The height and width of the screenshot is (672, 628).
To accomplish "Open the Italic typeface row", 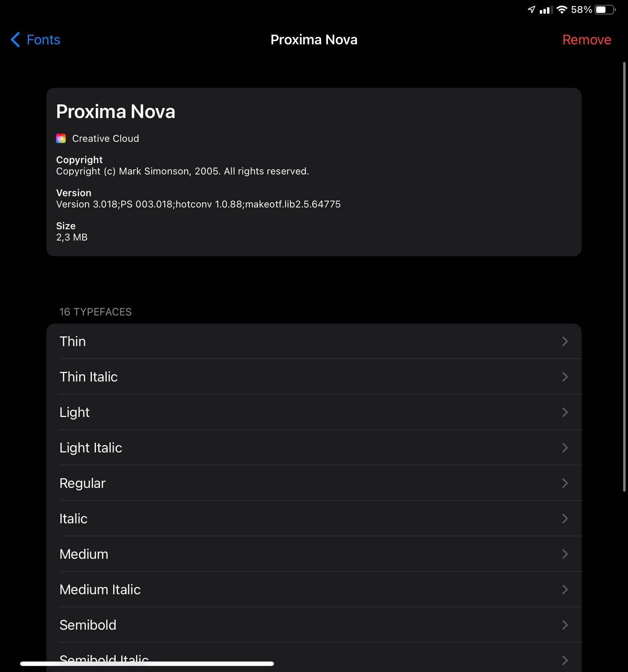I will (x=314, y=519).
